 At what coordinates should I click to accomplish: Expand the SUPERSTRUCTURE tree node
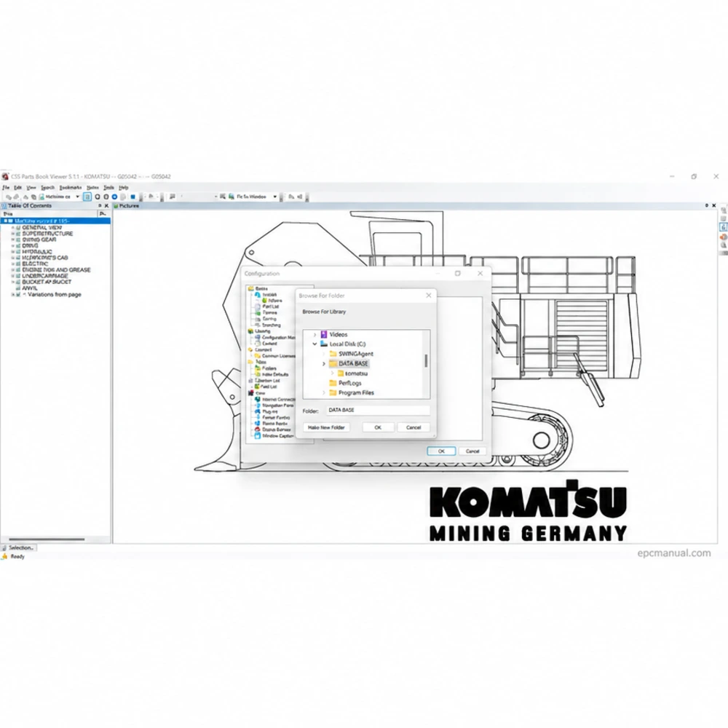(x=13, y=234)
